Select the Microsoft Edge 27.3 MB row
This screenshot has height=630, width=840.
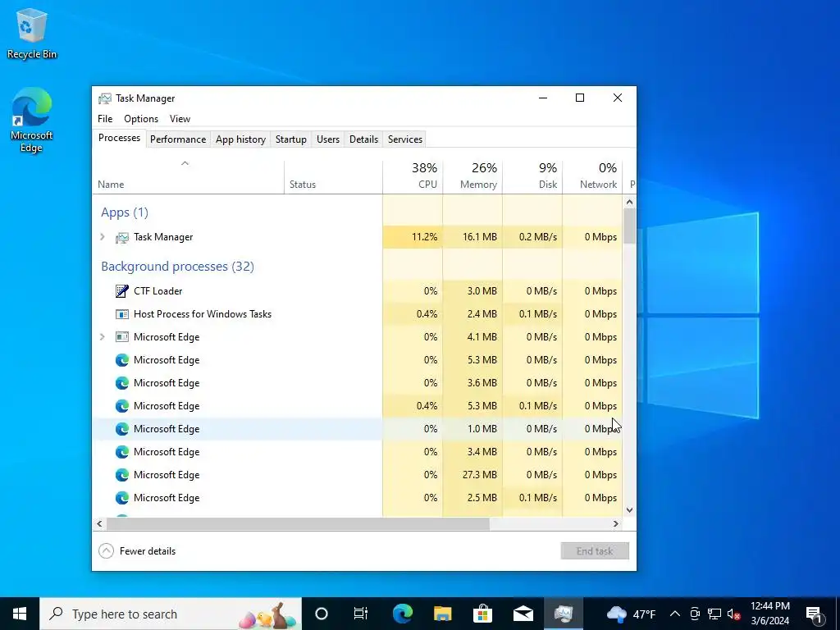(x=358, y=475)
